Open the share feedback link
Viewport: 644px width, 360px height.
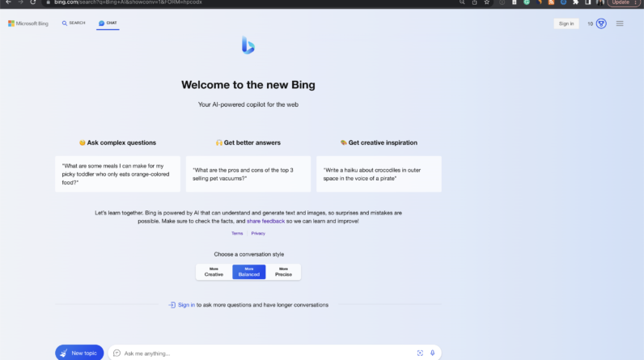[265, 221]
